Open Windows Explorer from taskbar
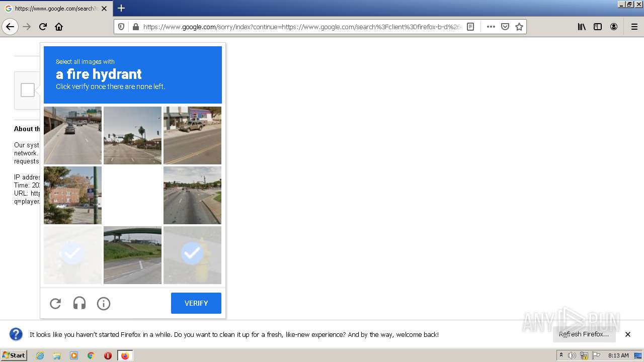This screenshot has height=362, width=644. point(57,355)
